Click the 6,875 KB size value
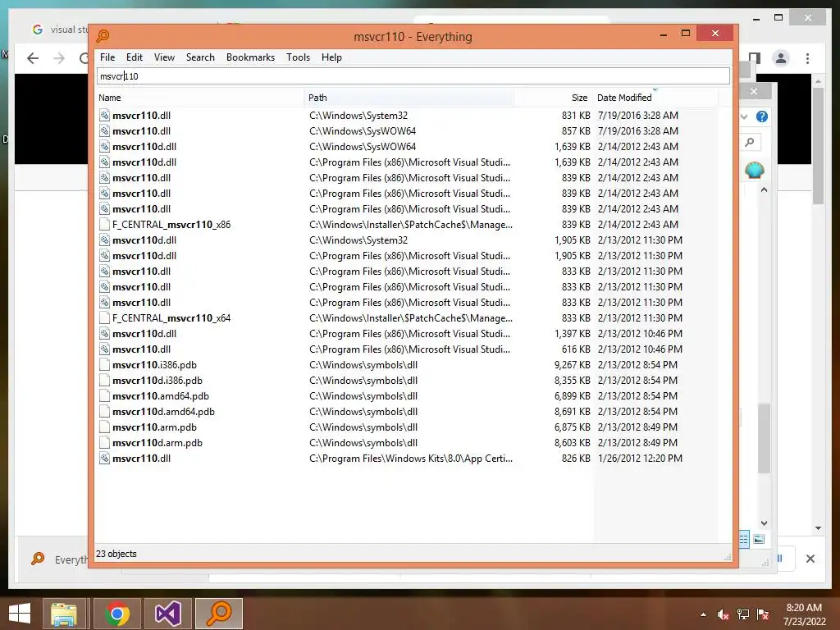The image size is (840, 630). pyautogui.click(x=572, y=427)
